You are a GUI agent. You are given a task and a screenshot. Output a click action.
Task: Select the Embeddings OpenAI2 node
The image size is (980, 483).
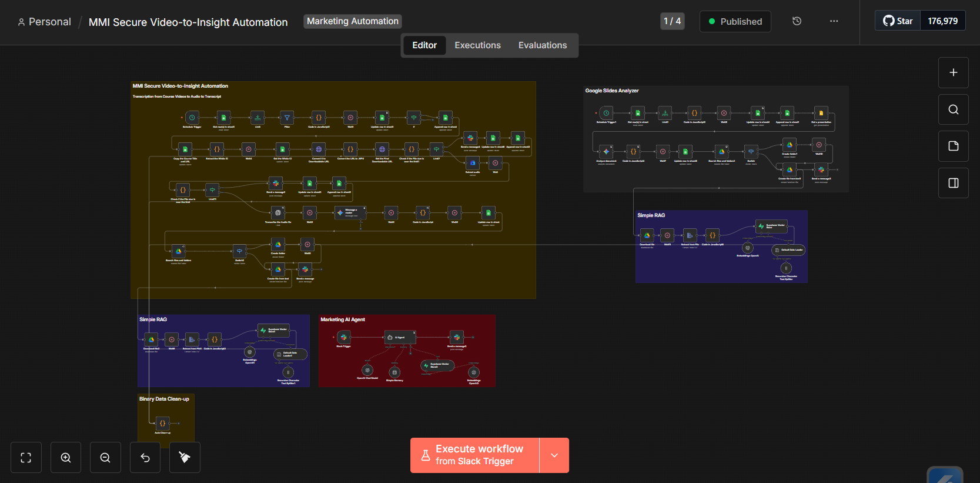click(x=474, y=372)
